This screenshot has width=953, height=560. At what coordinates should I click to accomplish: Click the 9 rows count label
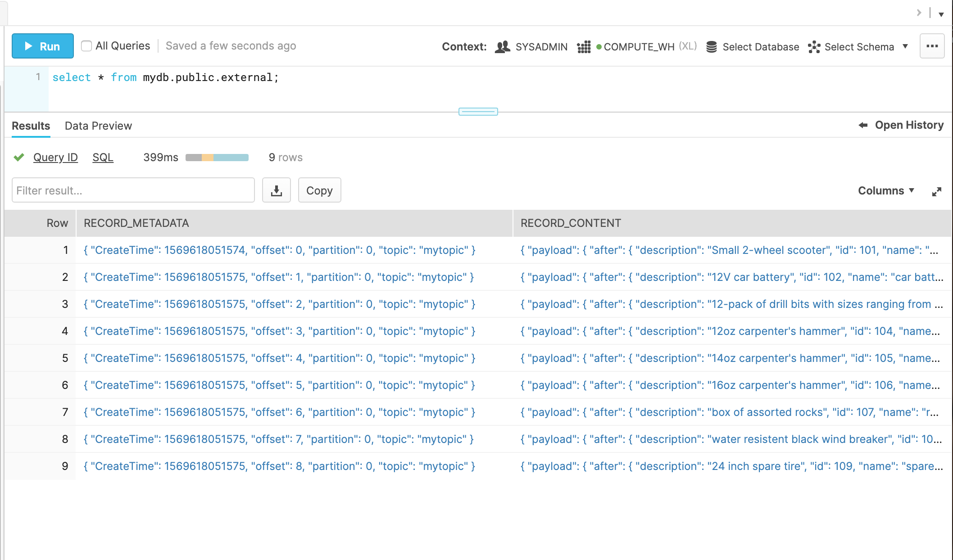click(x=286, y=157)
